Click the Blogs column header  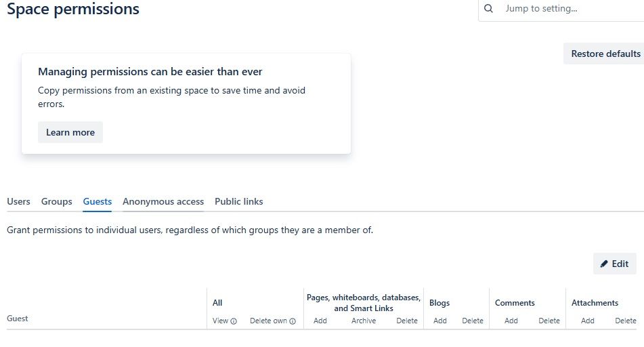(439, 303)
